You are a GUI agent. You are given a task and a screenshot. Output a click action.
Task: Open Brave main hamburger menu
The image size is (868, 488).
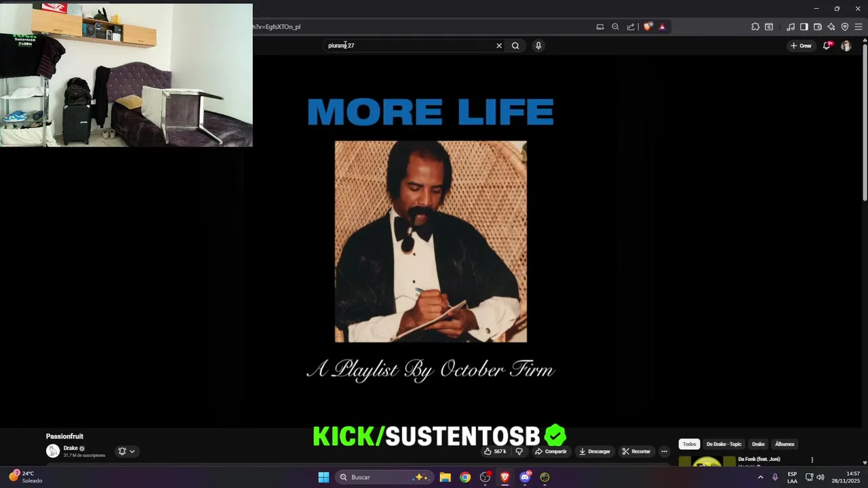tap(859, 27)
